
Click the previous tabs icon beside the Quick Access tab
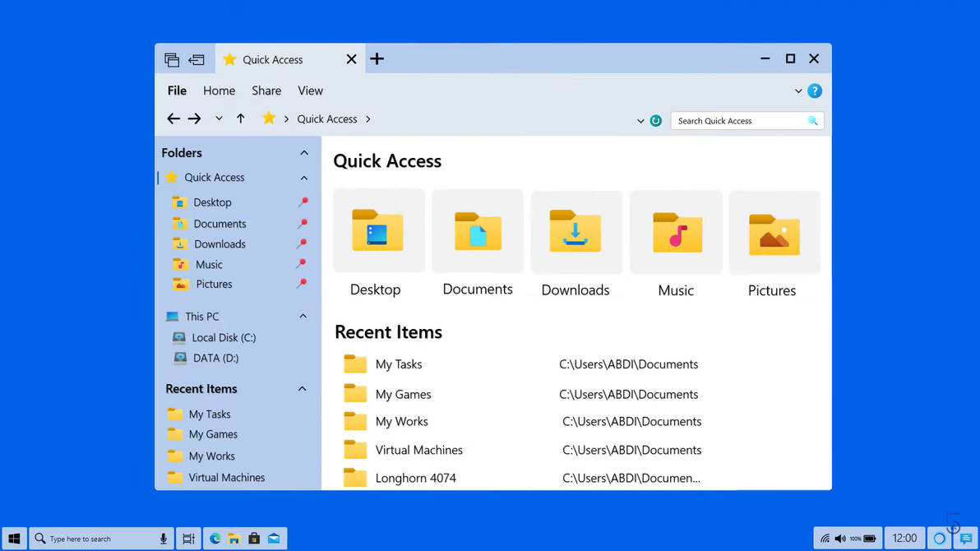pos(196,59)
